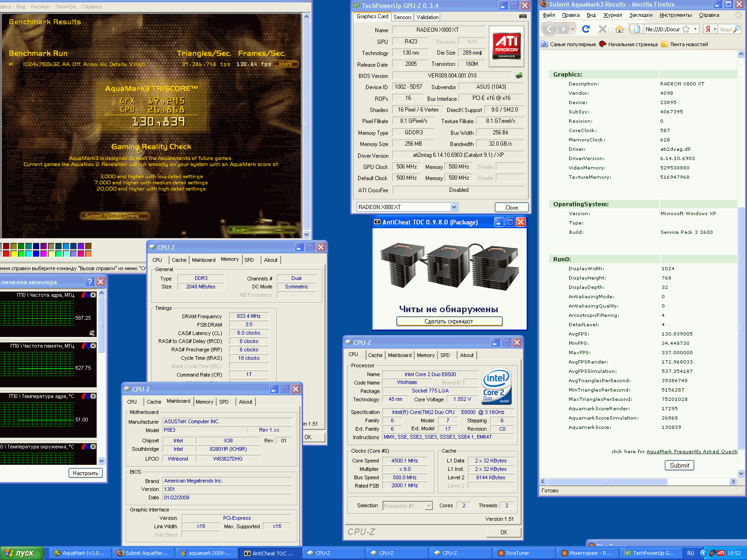Pick the bright red color in Paint palette
The width and height of the screenshot is (747, 560).
7,254
